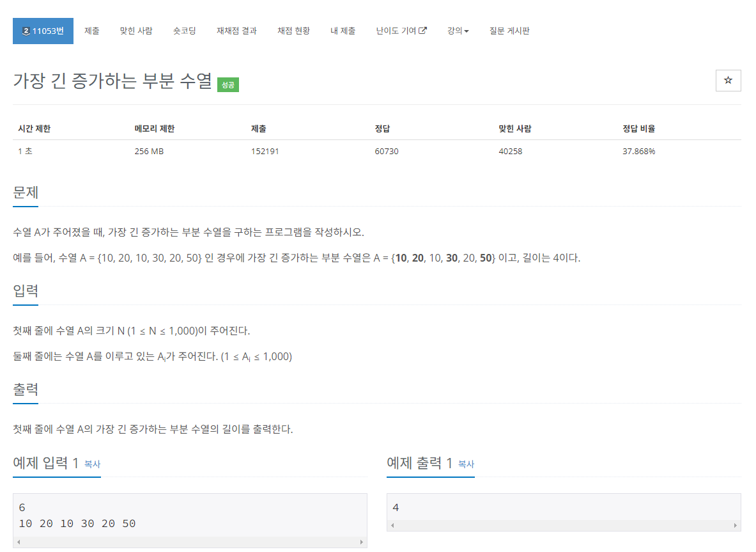
Task: Click the accuracy rate 37.868%
Action: pos(638,152)
